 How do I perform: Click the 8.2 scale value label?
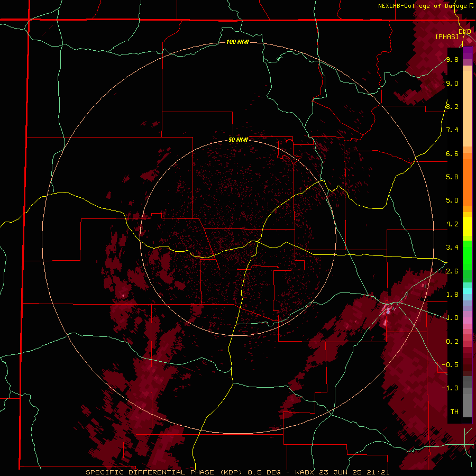pyautogui.click(x=452, y=106)
